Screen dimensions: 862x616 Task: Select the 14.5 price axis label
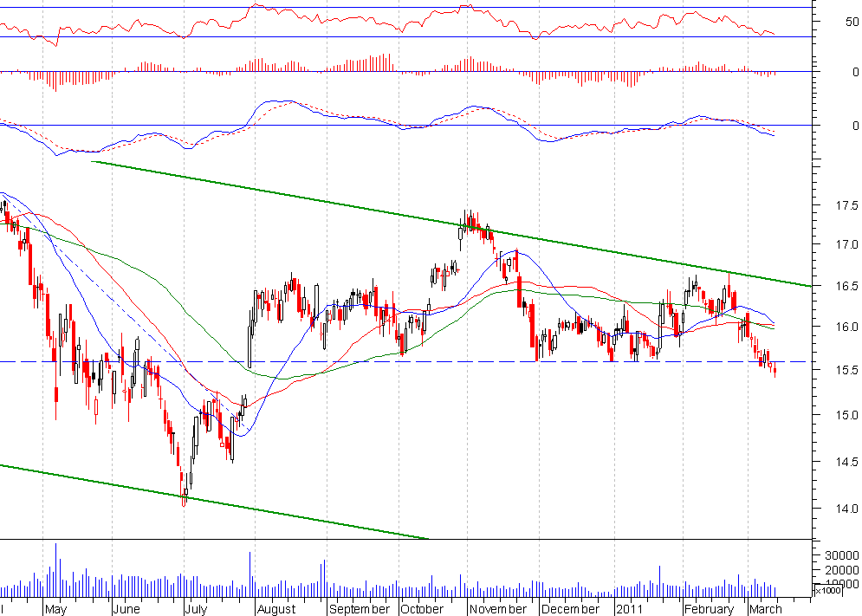click(x=846, y=463)
